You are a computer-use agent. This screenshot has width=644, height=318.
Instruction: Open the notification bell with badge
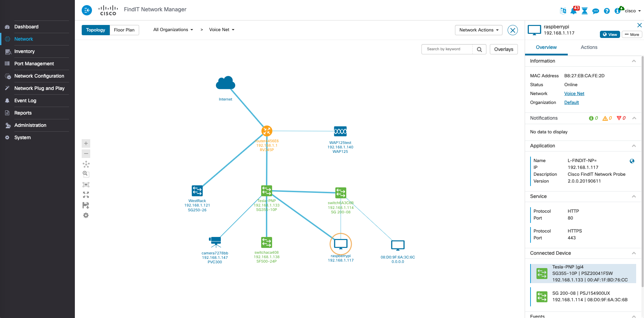pyautogui.click(x=574, y=11)
